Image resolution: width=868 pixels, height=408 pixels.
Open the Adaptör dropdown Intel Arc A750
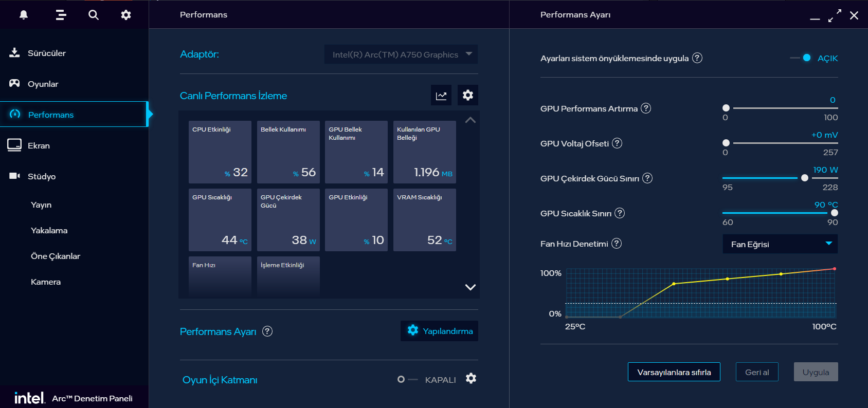point(401,54)
